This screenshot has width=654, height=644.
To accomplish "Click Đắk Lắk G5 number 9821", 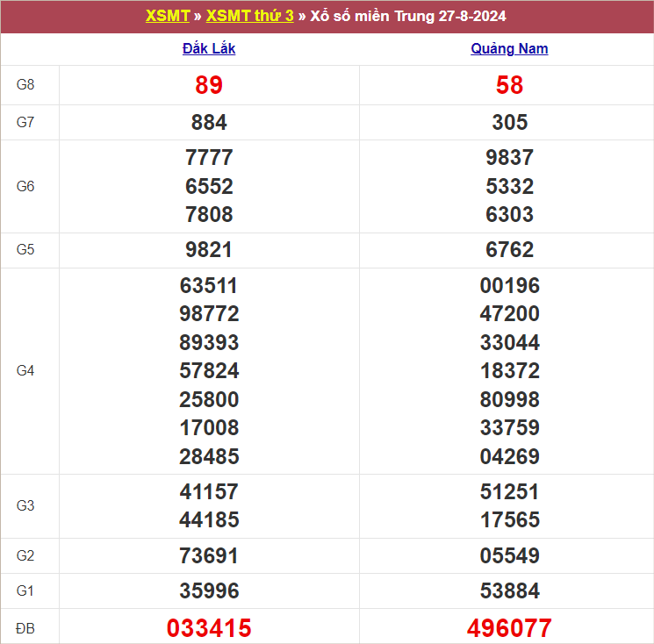I will (x=209, y=250).
